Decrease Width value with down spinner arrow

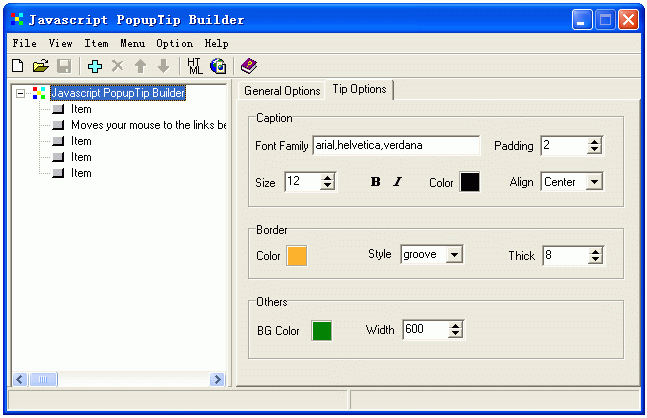click(456, 333)
